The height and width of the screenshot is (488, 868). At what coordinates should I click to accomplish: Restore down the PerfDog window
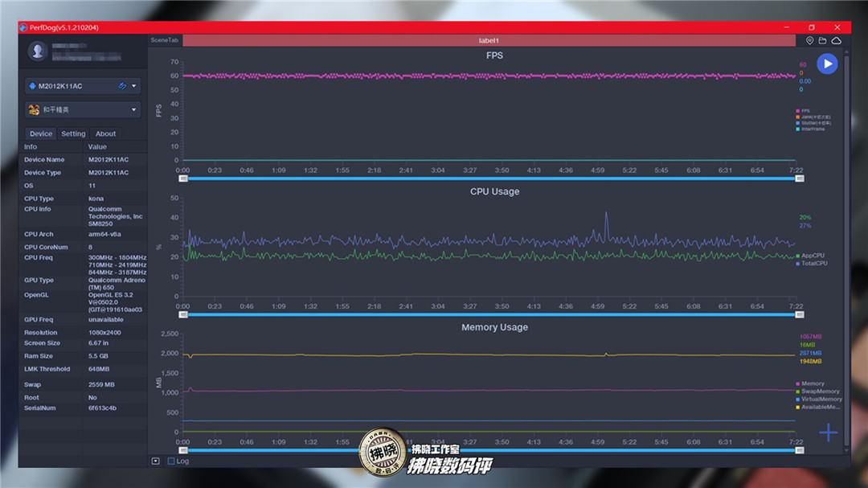(812, 27)
